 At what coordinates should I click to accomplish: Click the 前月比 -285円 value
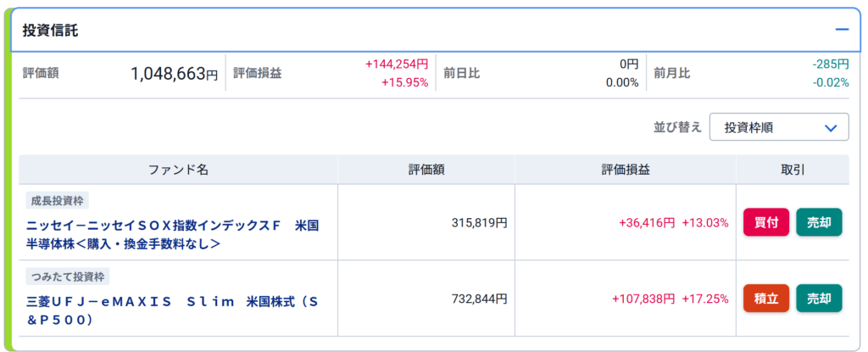pyautogui.click(x=831, y=64)
